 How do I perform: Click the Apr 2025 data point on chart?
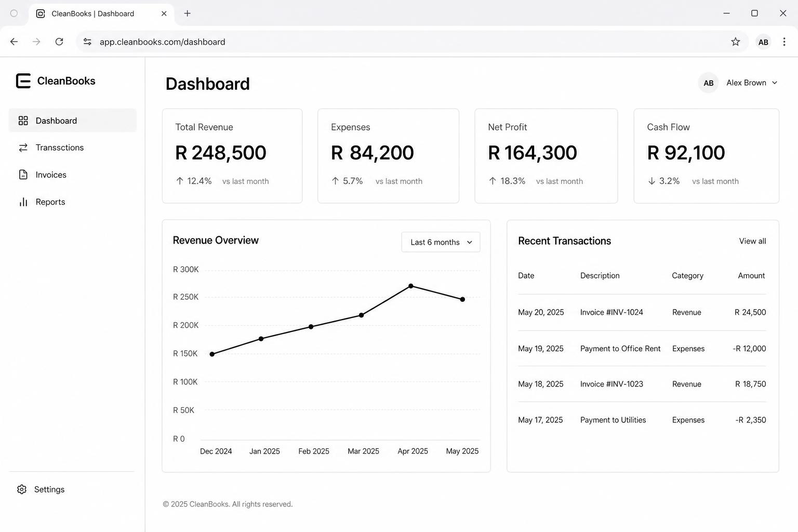point(411,286)
